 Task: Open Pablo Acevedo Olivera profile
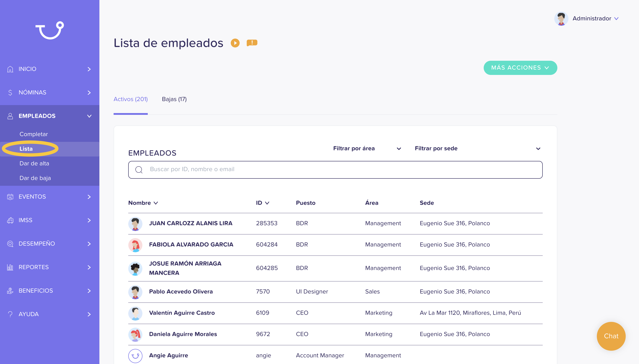[181, 292]
